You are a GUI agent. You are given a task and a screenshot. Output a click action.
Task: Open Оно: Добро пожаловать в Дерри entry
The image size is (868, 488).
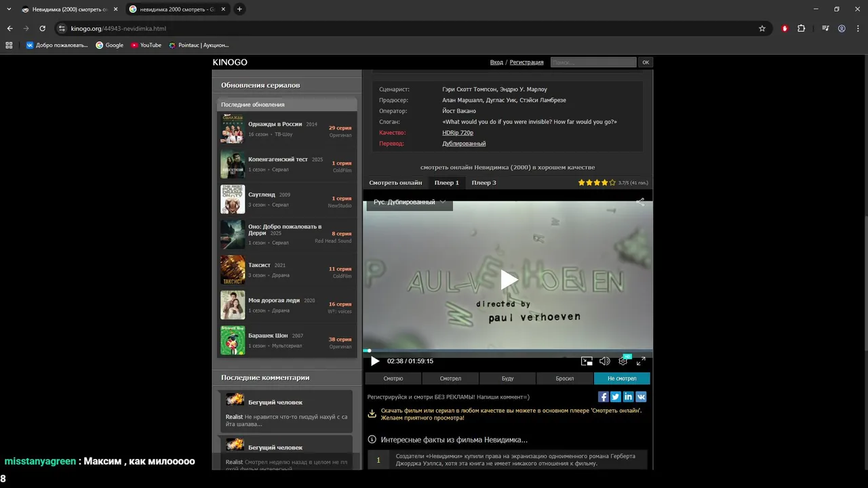coord(287,235)
